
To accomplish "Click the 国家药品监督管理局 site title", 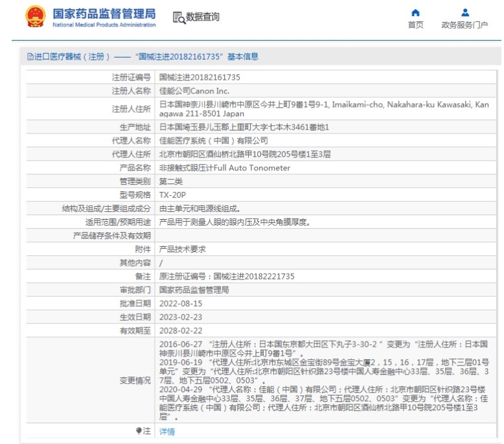I will (104, 14).
